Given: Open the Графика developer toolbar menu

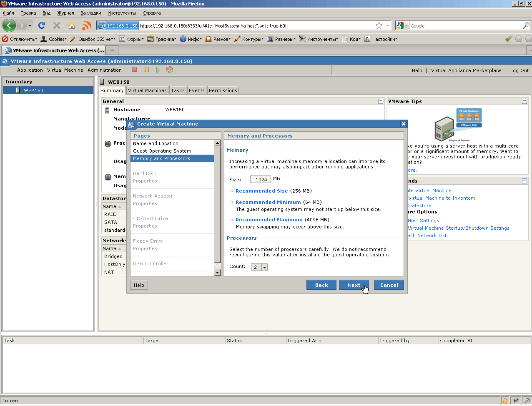Looking at the screenshot, I should (x=162, y=39).
